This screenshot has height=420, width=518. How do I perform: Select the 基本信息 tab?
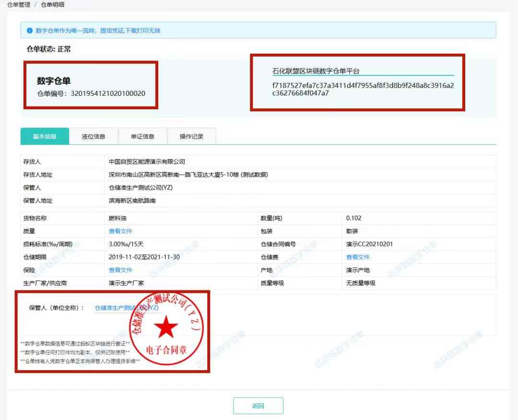(x=45, y=137)
